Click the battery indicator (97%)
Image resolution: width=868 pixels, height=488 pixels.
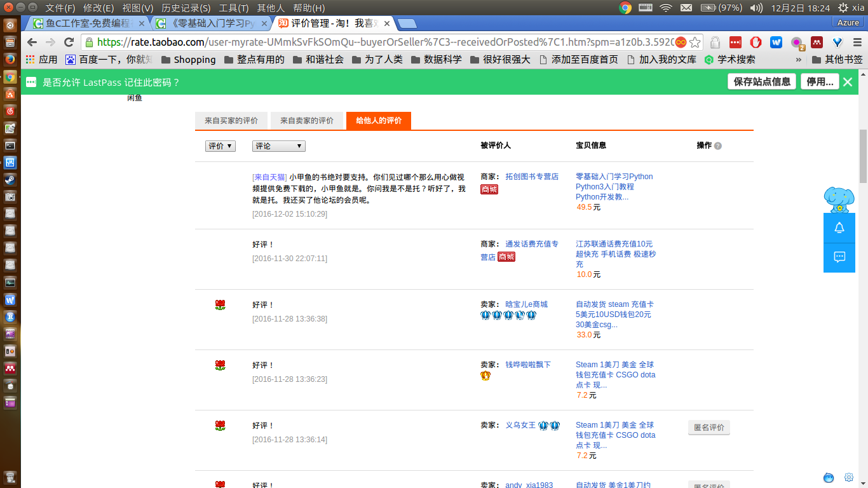point(721,8)
